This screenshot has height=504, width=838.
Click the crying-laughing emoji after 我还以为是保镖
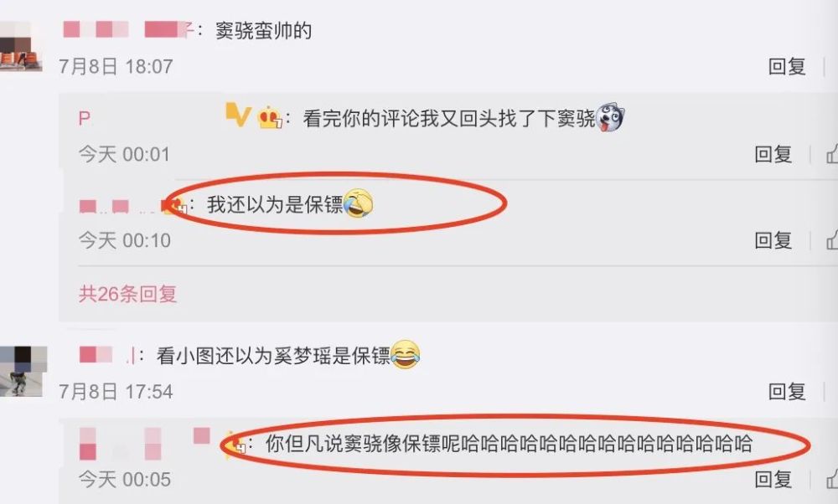[x=358, y=203]
